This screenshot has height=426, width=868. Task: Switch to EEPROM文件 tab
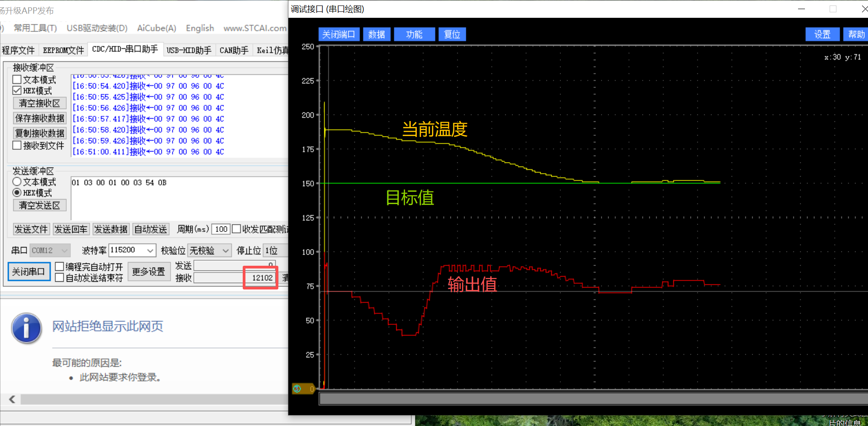(x=64, y=50)
